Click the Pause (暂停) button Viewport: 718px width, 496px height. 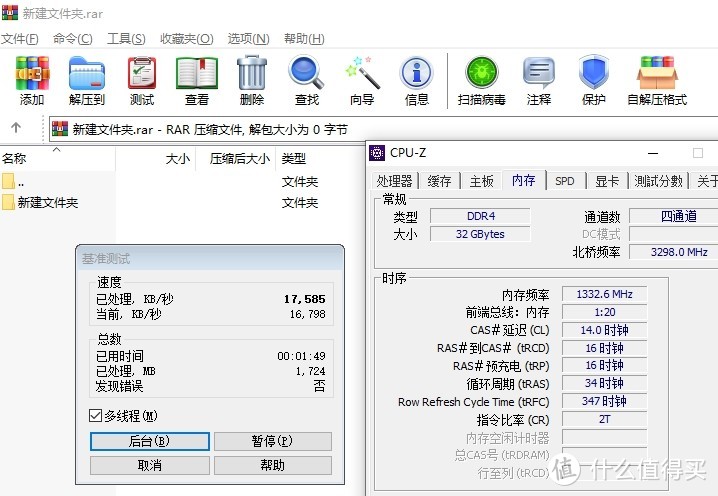[x=272, y=441]
